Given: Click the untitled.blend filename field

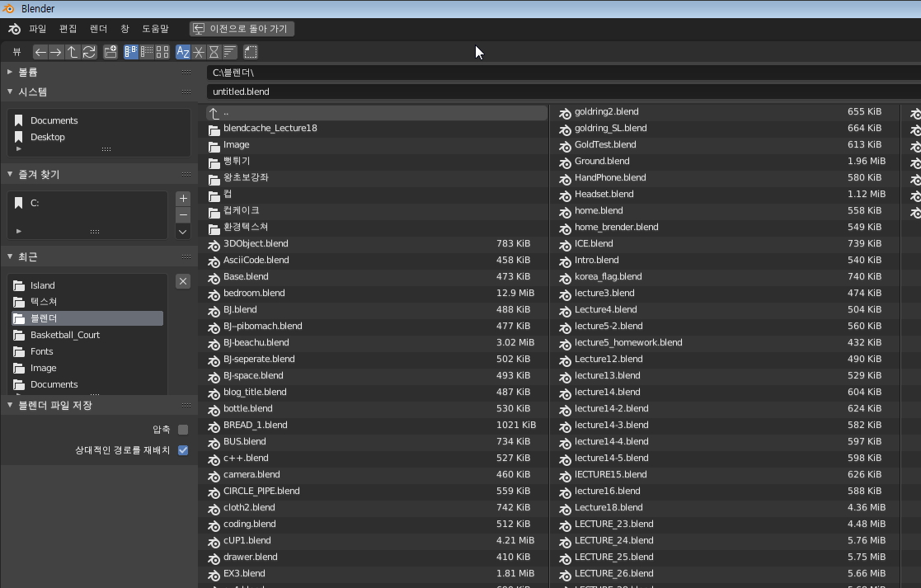Looking at the screenshot, I should (564, 92).
